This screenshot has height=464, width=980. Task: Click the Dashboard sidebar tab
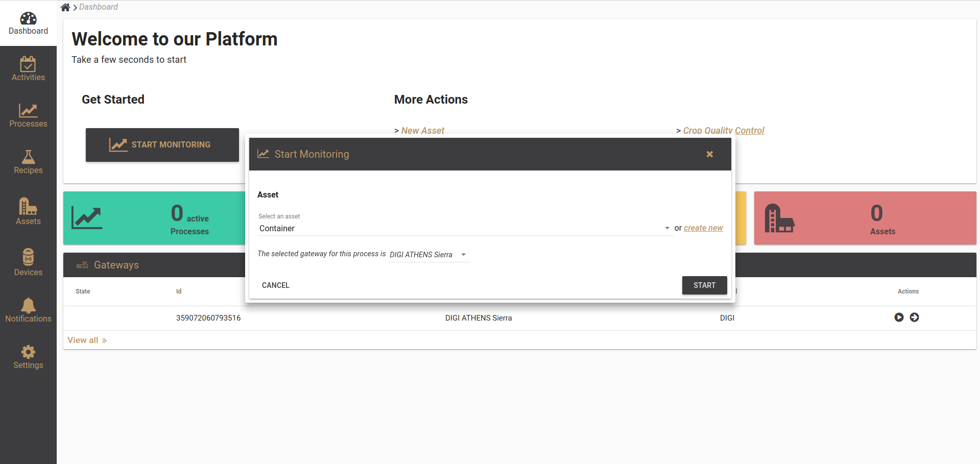point(28,23)
